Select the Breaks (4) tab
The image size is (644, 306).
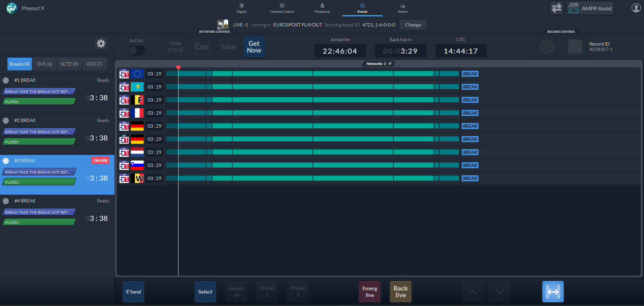pyautogui.click(x=20, y=64)
